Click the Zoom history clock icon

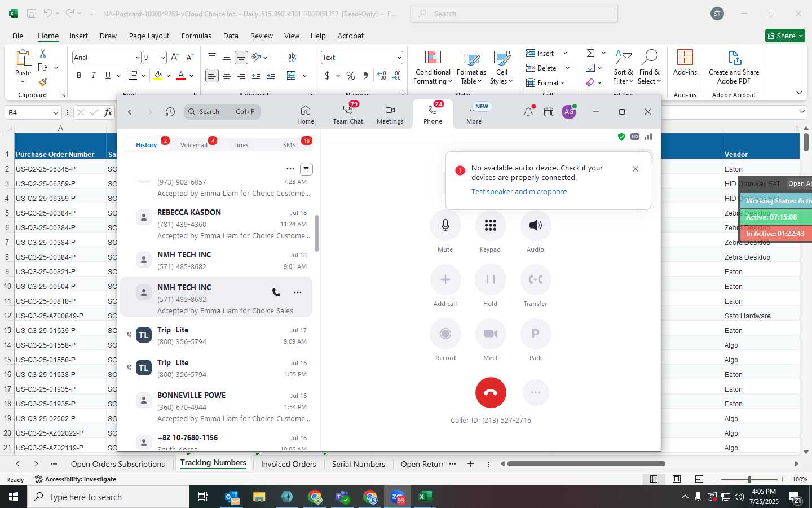[x=170, y=112]
